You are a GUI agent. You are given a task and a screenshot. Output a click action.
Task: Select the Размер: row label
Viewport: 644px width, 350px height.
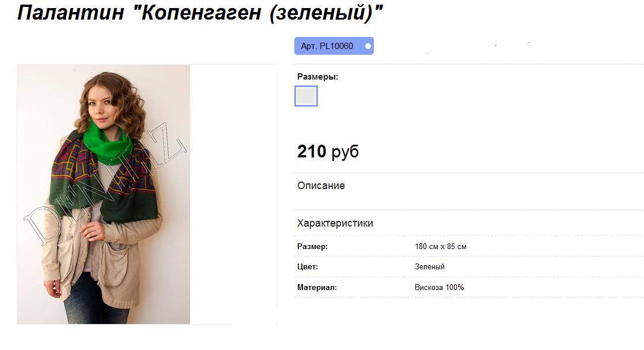313,246
